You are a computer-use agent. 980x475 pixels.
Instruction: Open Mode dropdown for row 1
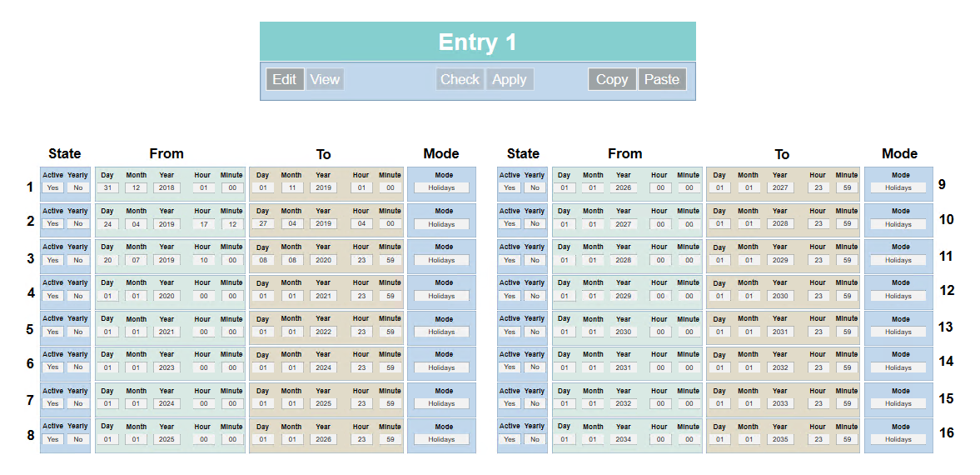point(441,188)
